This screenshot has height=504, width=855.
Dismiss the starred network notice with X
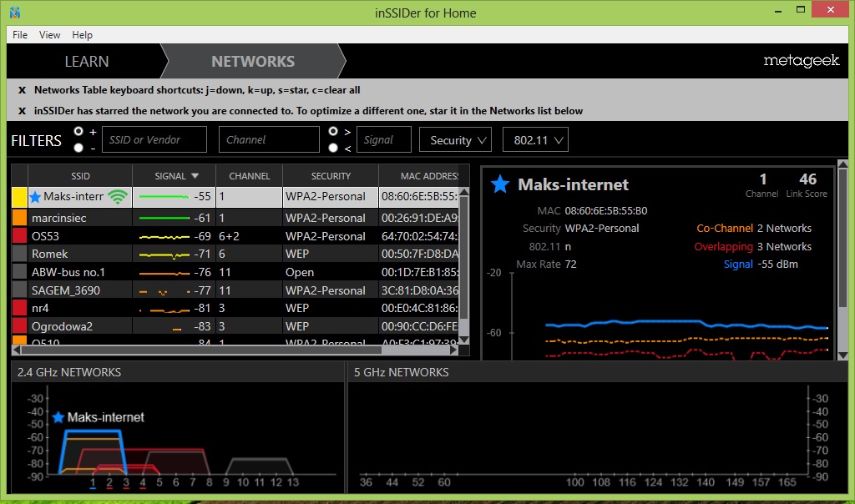coord(22,111)
